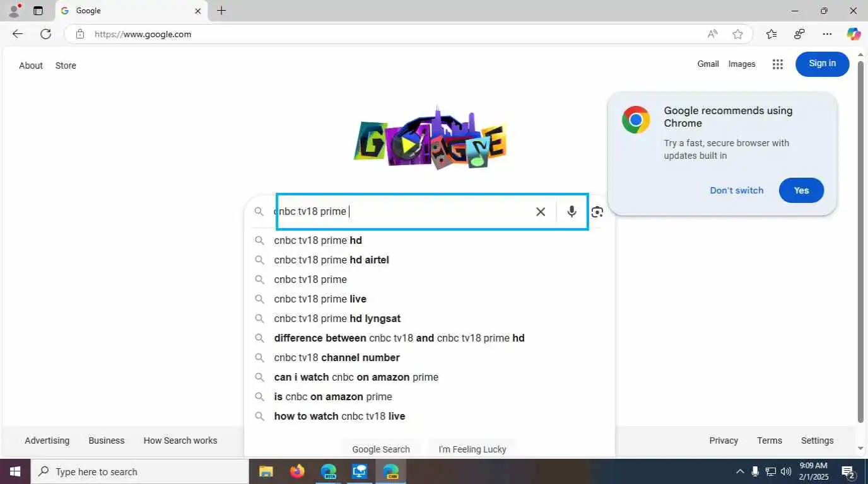Click the address bar URL
The image size is (868, 484).
[143, 34]
